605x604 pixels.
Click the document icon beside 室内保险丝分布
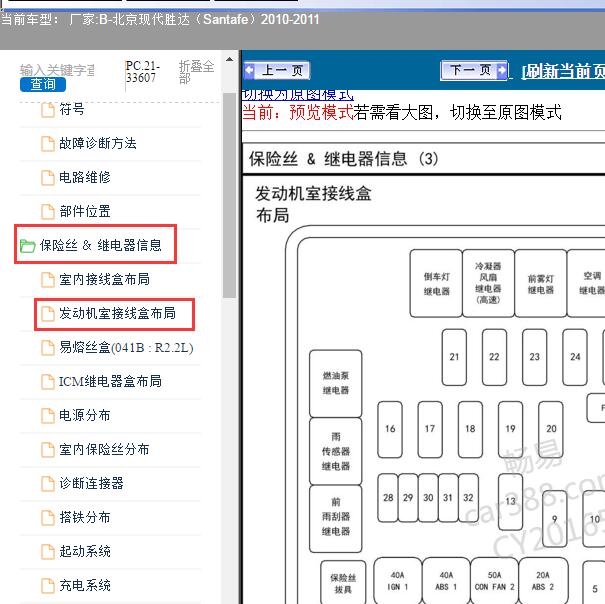coord(48,450)
